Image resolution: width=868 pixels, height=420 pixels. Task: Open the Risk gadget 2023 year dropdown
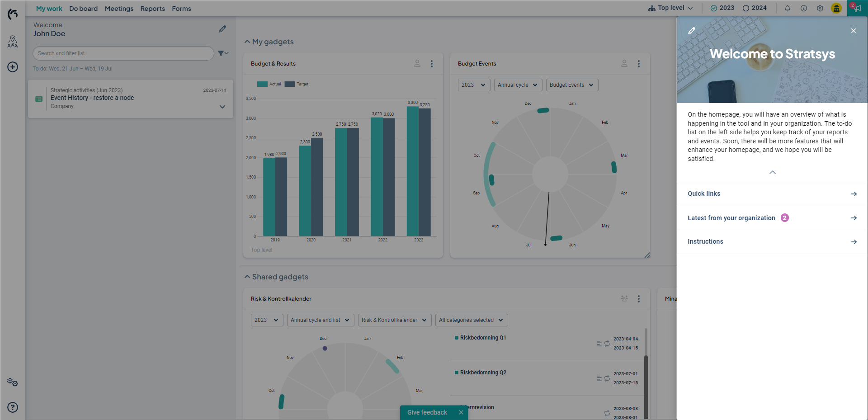click(267, 320)
